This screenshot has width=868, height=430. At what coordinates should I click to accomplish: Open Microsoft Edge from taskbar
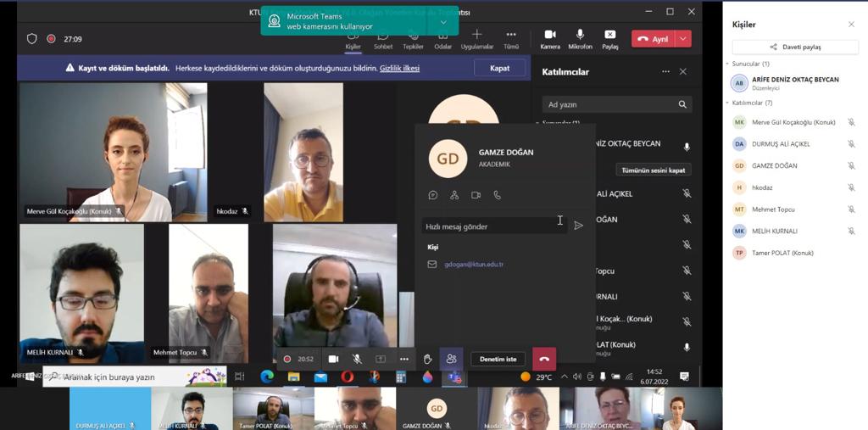pyautogui.click(x=267, y=377)
